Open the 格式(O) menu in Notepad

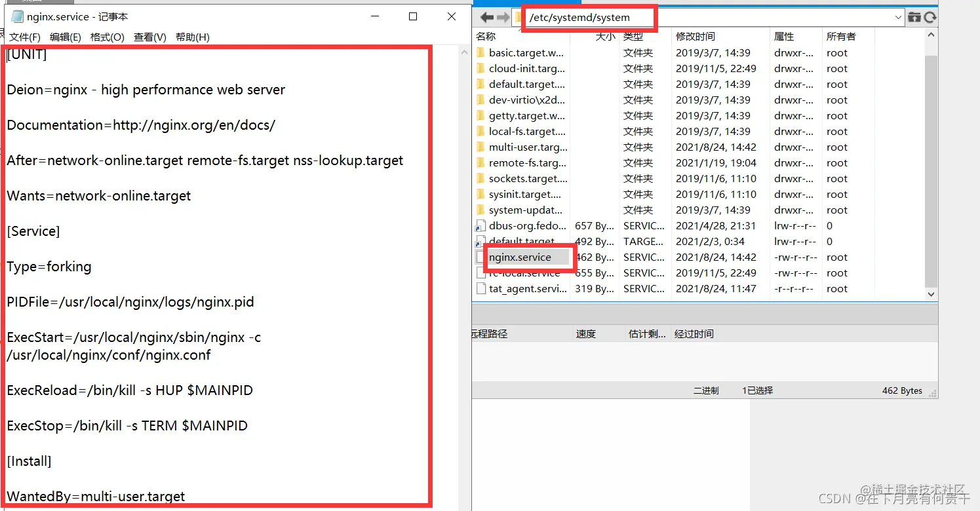(x=108, y=37)
